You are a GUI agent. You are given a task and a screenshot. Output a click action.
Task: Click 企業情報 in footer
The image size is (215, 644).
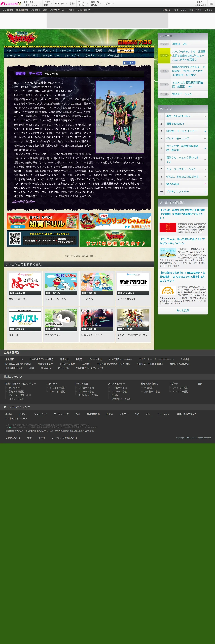[x=10, y=359]
